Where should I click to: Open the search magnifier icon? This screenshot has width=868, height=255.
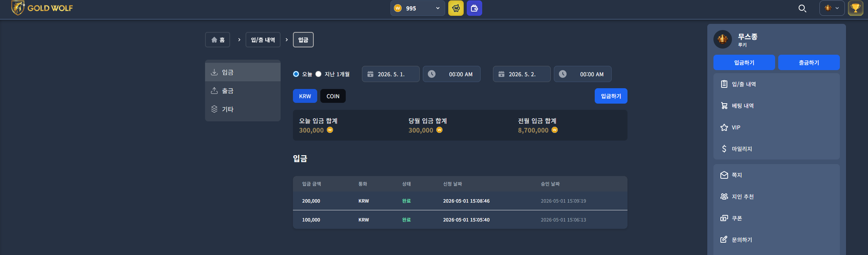[802, 8]
